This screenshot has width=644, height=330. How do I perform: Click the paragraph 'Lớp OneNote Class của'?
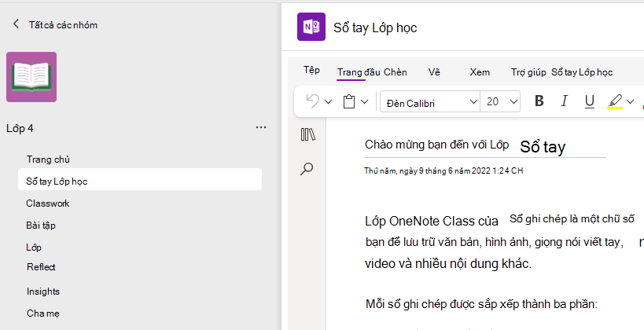432,222
